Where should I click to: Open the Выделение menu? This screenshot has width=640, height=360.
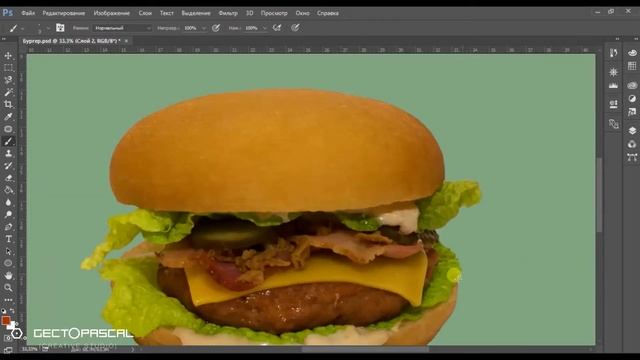[x=196, y=13]
